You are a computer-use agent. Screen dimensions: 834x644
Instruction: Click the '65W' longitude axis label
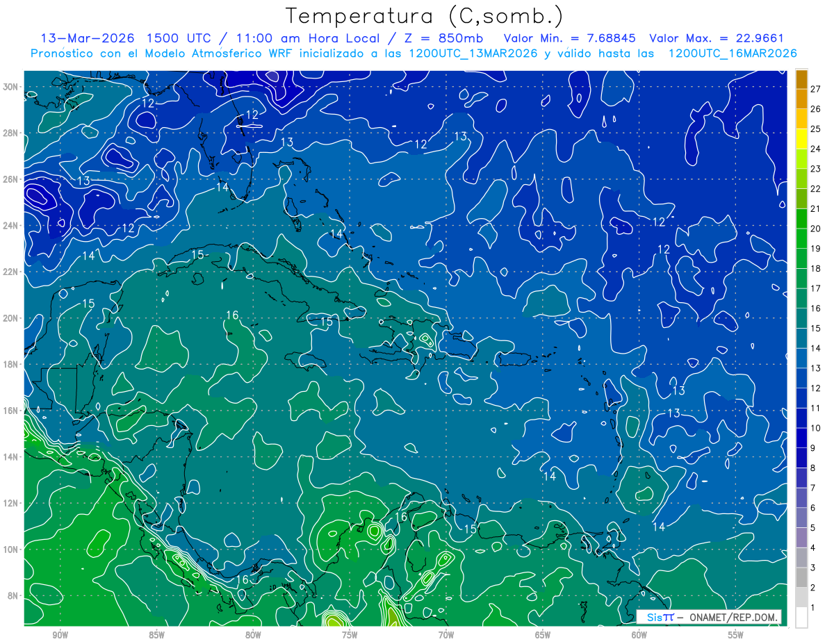point(543,635)
